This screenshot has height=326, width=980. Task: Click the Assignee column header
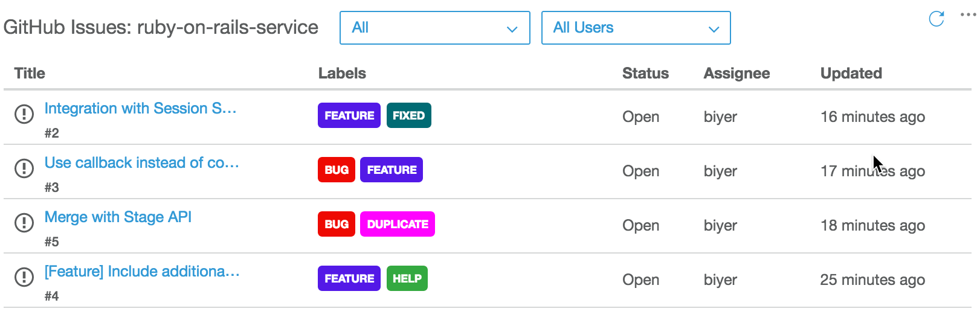point(737,73)
